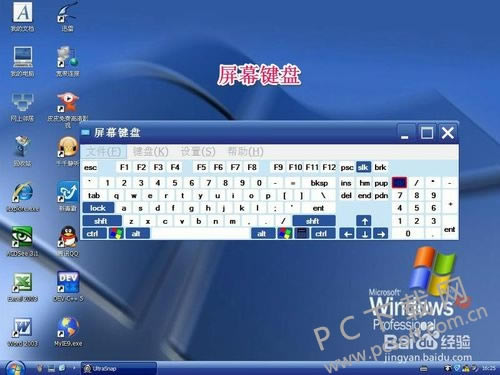Click the tab key

click(94, 196)
